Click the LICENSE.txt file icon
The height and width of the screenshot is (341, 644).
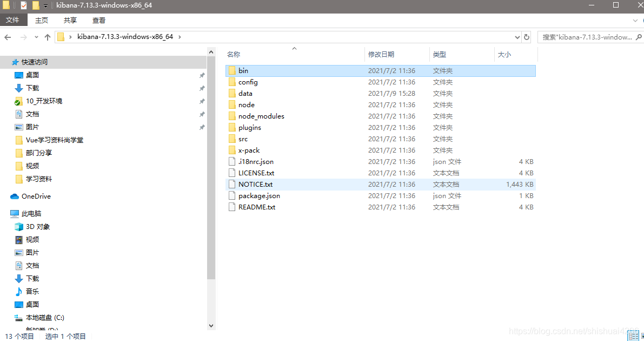[x=232, y=173]
